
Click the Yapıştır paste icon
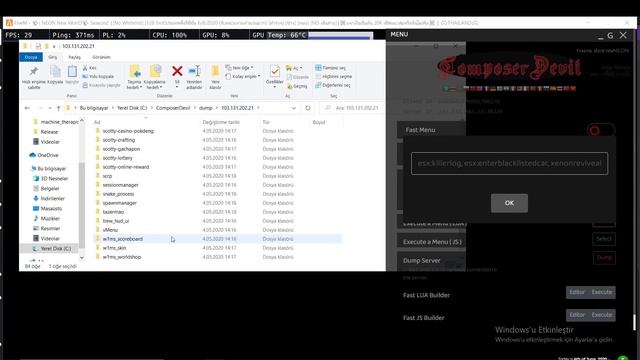[x=72, y=71]
